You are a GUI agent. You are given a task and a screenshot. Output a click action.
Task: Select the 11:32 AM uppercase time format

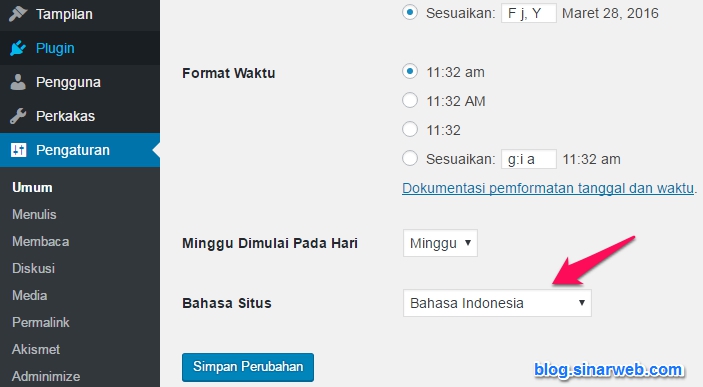pos(410,100)
